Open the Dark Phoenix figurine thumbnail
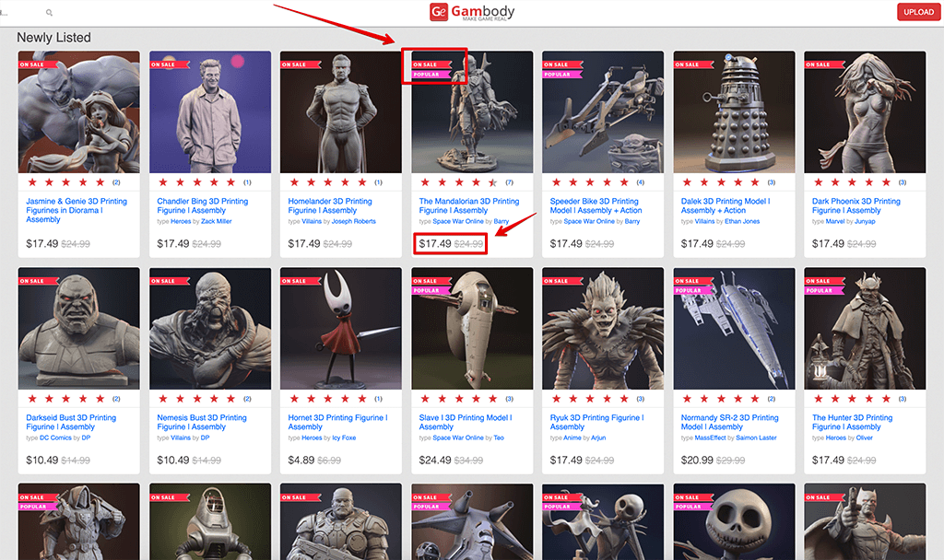The width and height of the screenshot is (944, 560). (865, 112)
